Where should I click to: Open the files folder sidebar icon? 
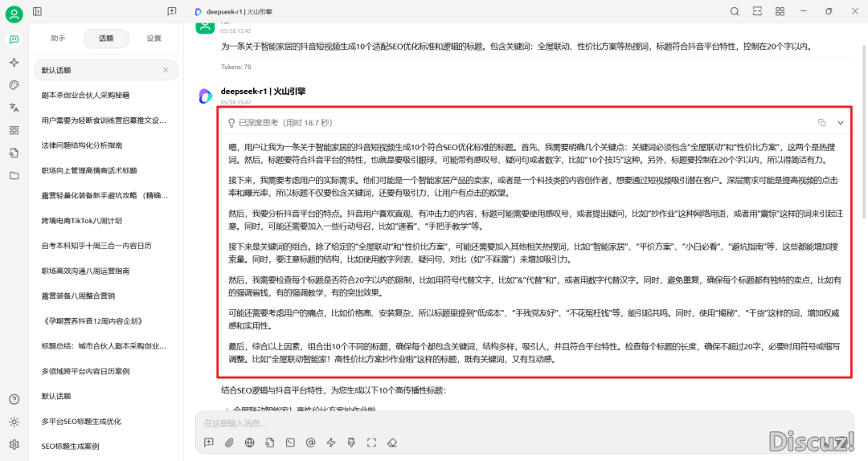(x=14, y=175)
